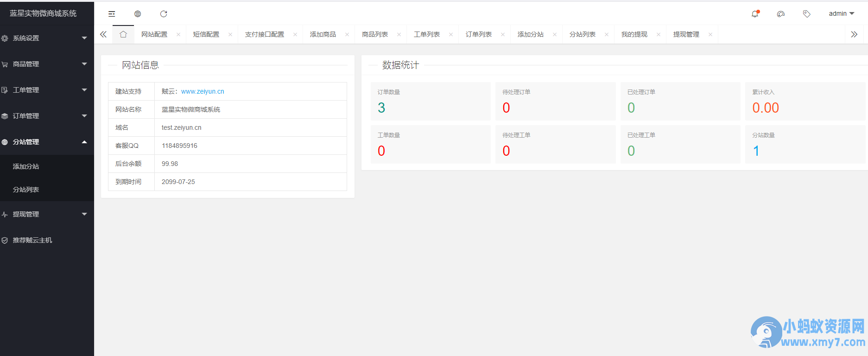Select the expiry date 2099-07-25
Image resolution: width=868 pixels, height=356 pixels.
tap(178, 182)
